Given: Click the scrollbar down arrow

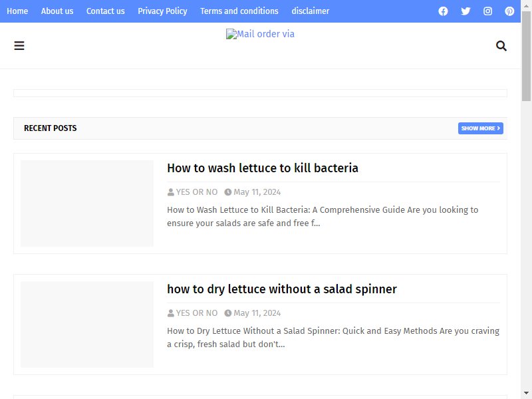Looking at the screenshot, I should [x=526, y=393].
